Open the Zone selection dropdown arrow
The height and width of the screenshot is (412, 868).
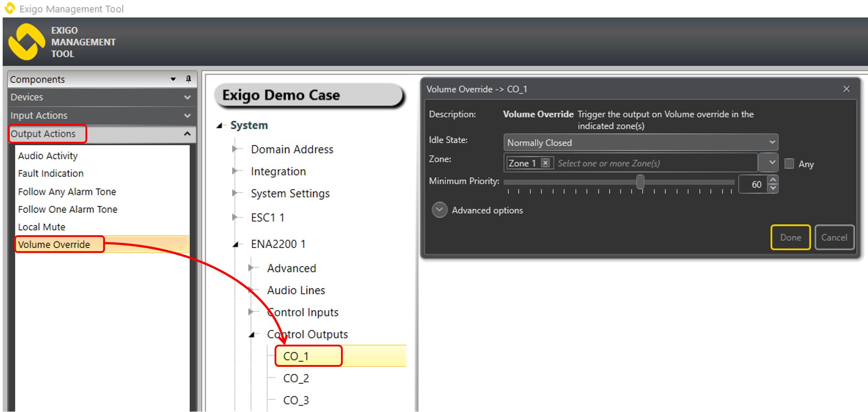tap(768, 163)
